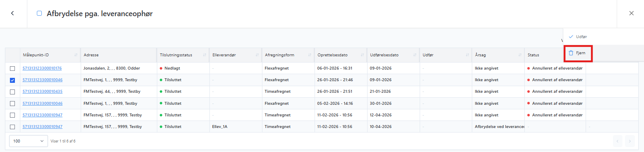644x152 pixels.
Task: Click execution date 10-04-2026
Action: click(x=380, y=126)
